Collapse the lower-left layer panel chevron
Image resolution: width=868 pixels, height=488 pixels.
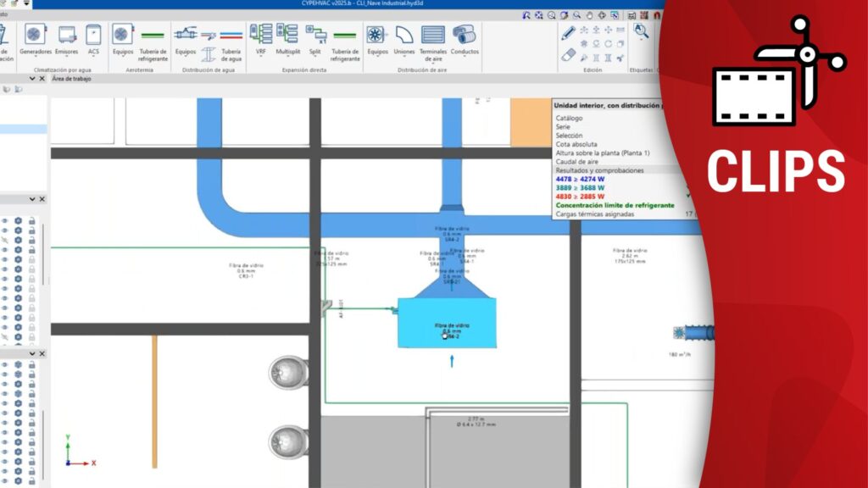point(32,352)
